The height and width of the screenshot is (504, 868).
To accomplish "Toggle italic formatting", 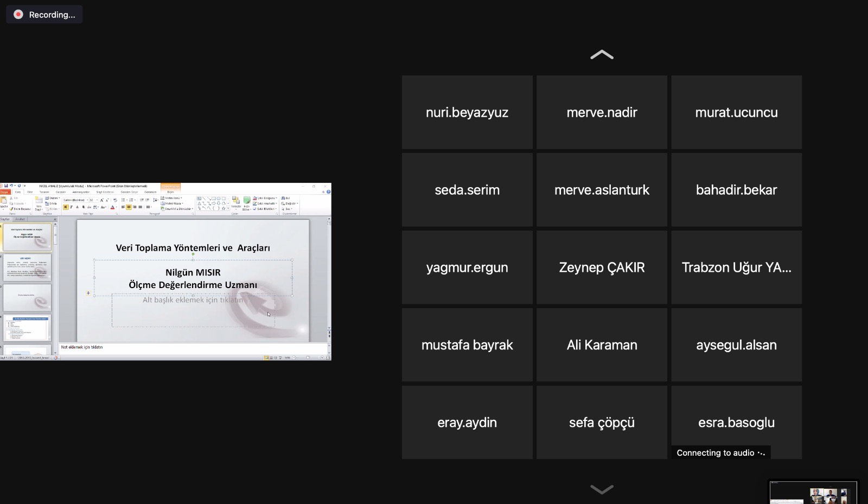I will [71, 207].
